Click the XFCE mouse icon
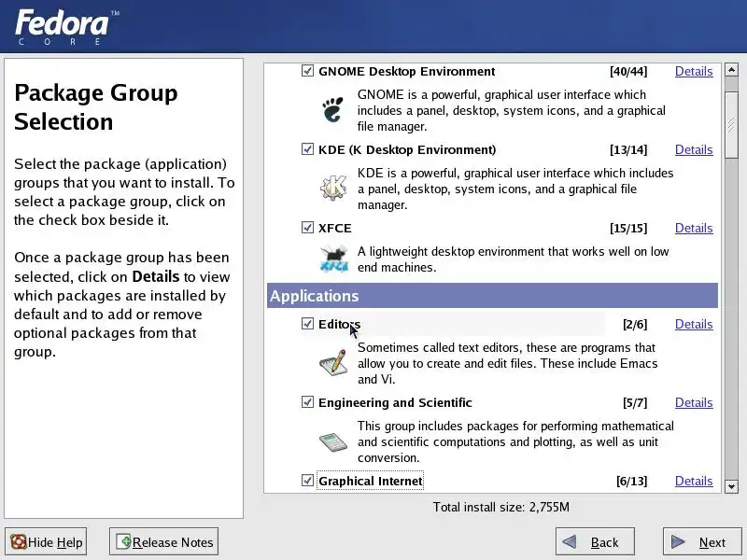 tap(334, 259)
